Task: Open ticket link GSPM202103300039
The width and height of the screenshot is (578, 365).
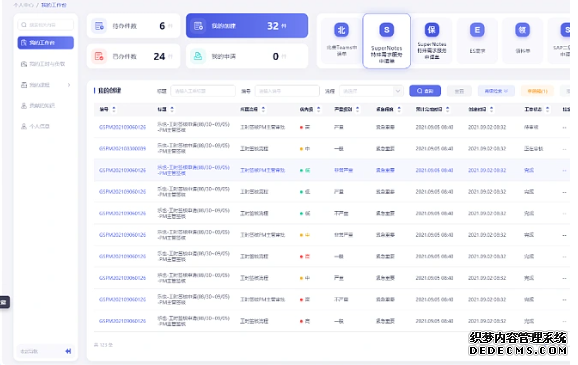Action: pos(122,149)
